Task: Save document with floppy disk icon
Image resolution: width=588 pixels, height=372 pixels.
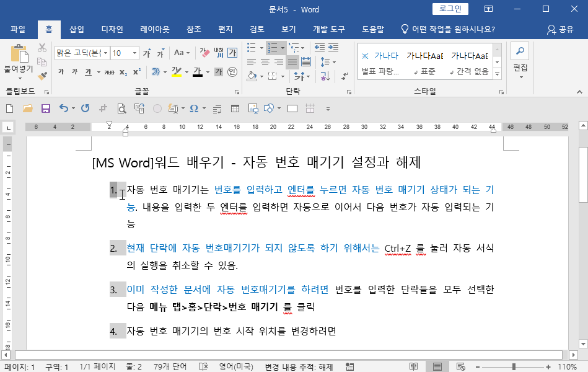Action: [x=46, y=109]
